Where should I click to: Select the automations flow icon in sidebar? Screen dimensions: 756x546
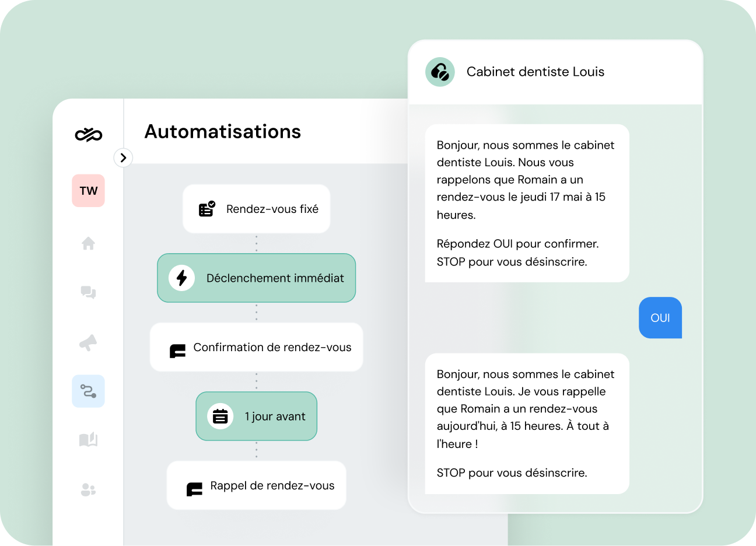88,391
